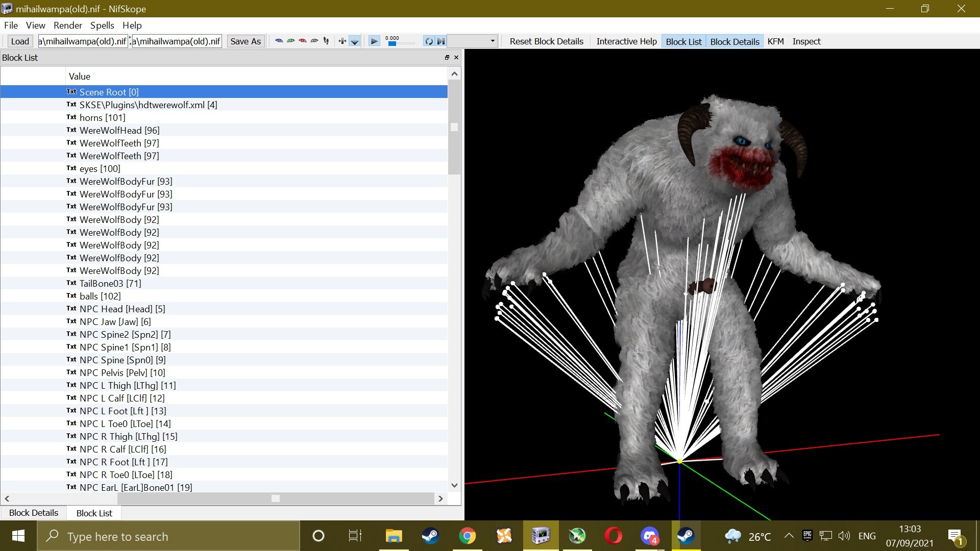This screenshot has width=980, height=551.
Task: Toggle the Inspect panel
Action: [806, 41]
